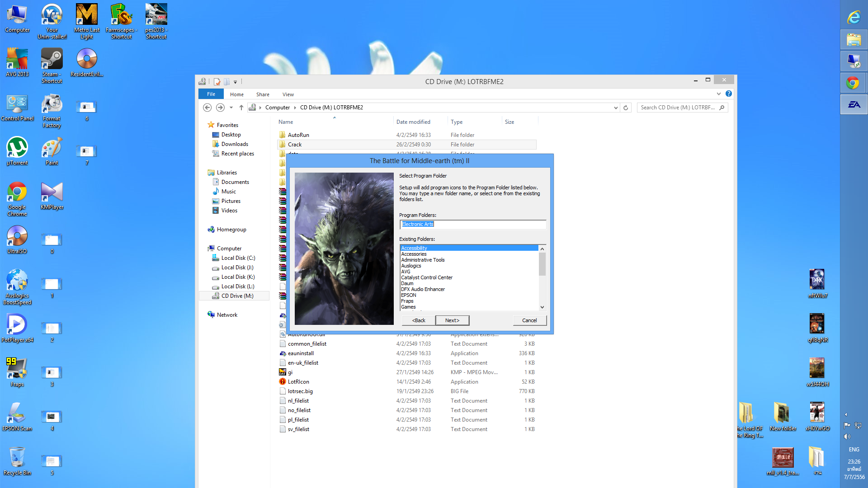
Task: Click the <Back button in setup dialog
Action: pos(419,320)
